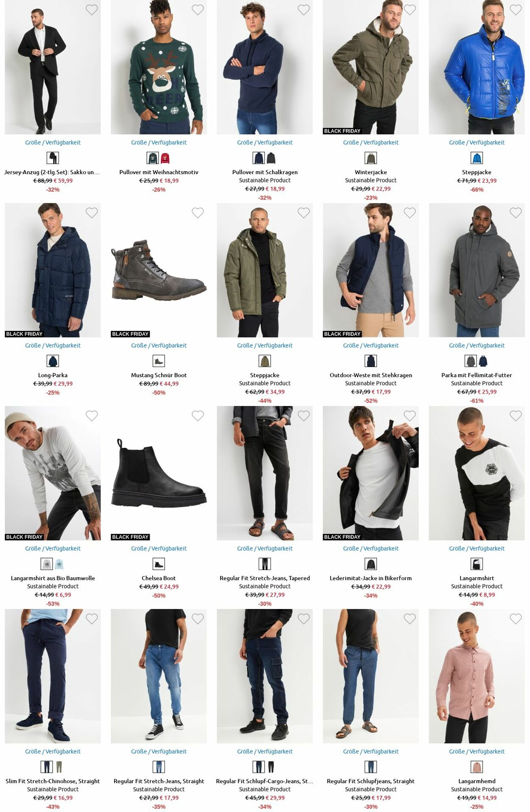Check size availability for Regular Fit Schlupfjeans
The height and width of the screenshot is (812, 530).
tap(371, 751)
